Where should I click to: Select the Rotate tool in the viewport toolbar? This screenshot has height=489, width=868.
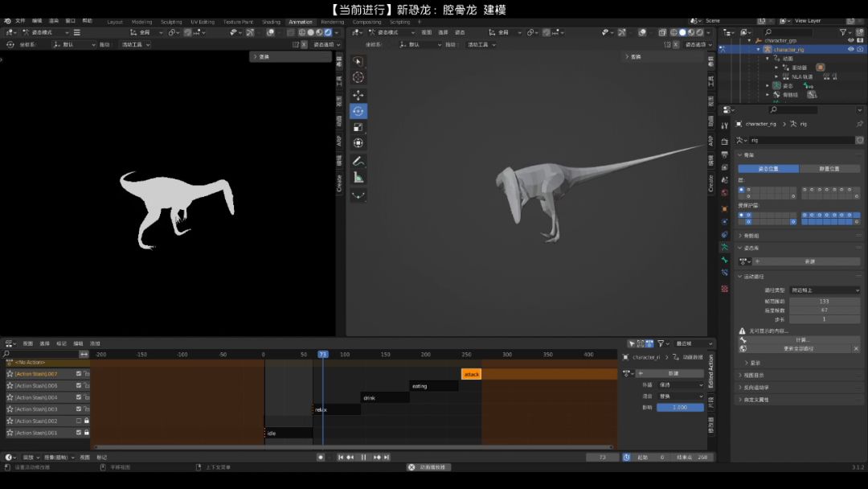tap(358, 111)
